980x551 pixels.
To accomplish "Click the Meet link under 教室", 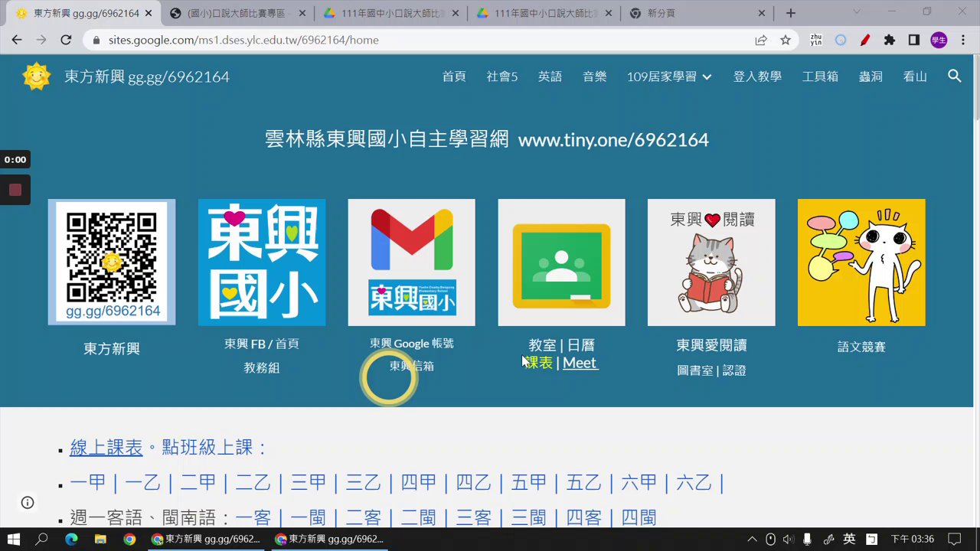I will (x=580, y=363).
